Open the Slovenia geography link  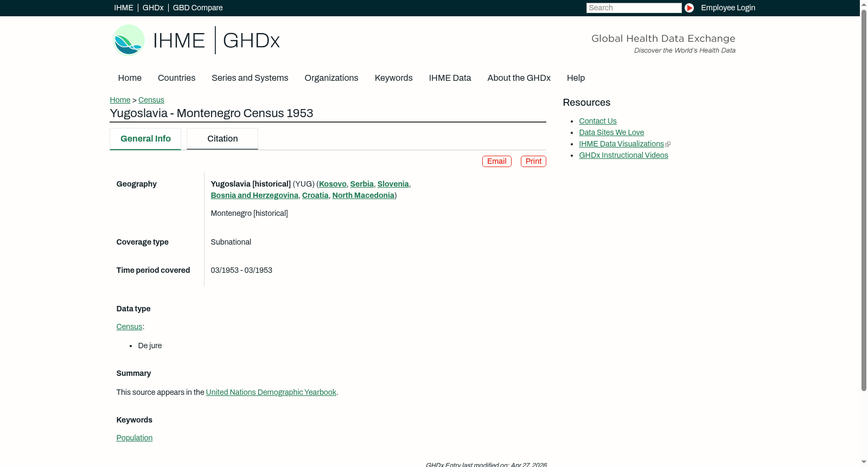[x=393, y=184]
